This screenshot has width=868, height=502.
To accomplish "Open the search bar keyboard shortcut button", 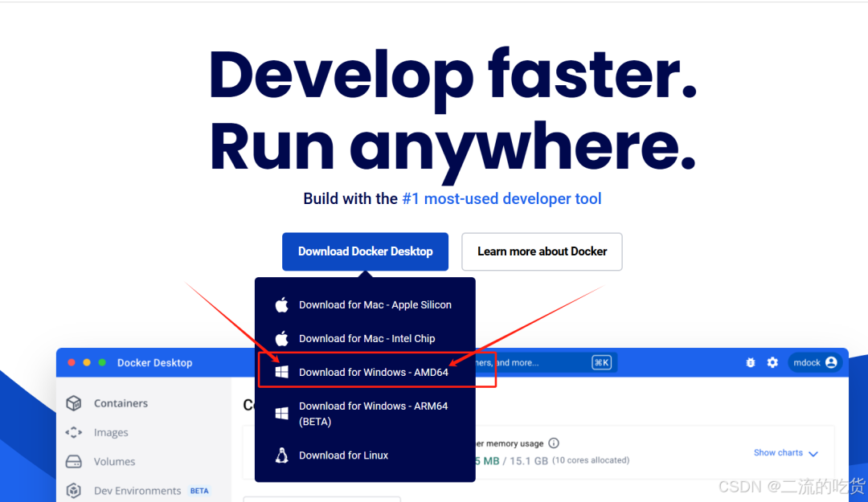I will [602, 362].
